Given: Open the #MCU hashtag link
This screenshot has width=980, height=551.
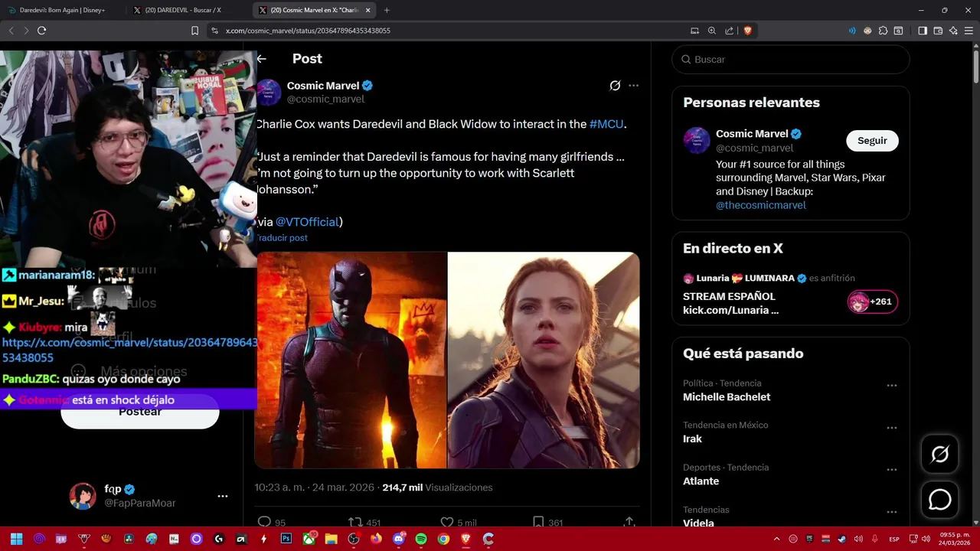Looking at the screenshot, I should pos(606,124).
